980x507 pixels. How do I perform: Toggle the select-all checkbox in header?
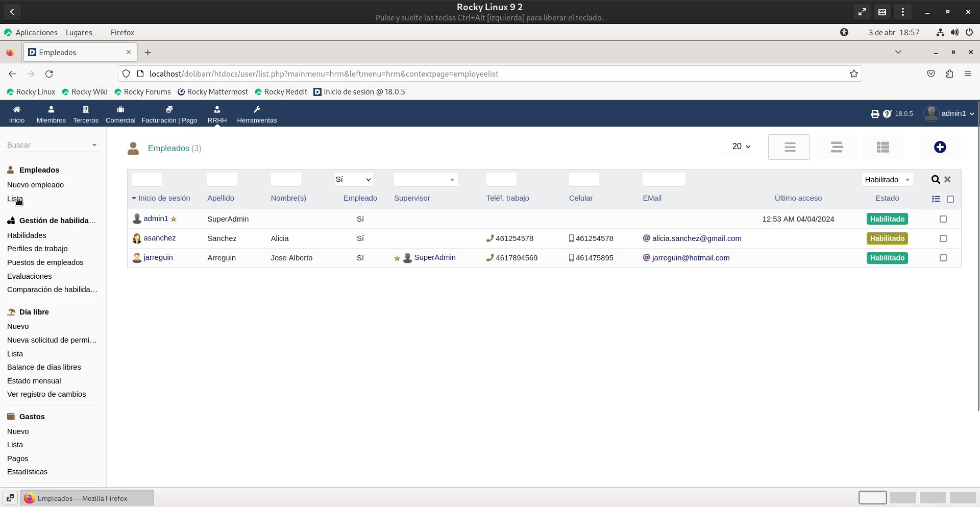click(x=950, y=199)
